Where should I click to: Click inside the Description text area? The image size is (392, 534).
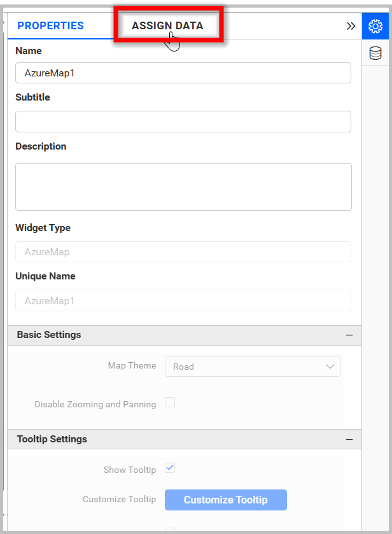tap(183, 186)
